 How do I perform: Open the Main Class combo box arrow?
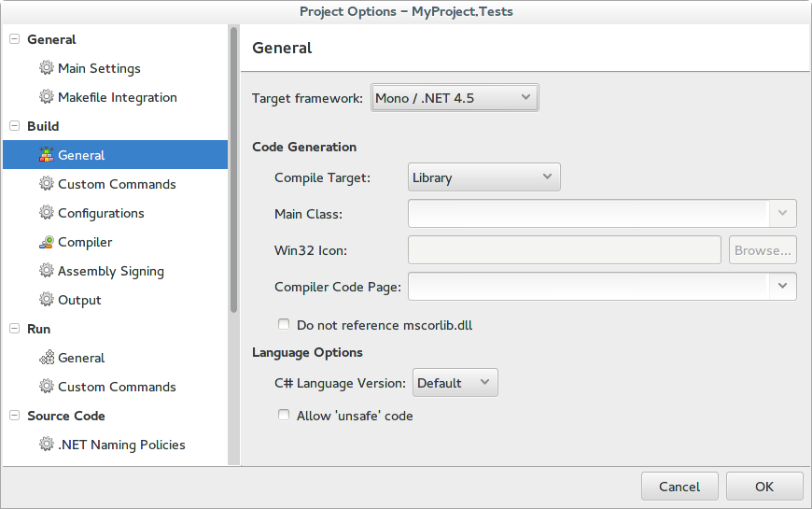[x=782, y=213]
